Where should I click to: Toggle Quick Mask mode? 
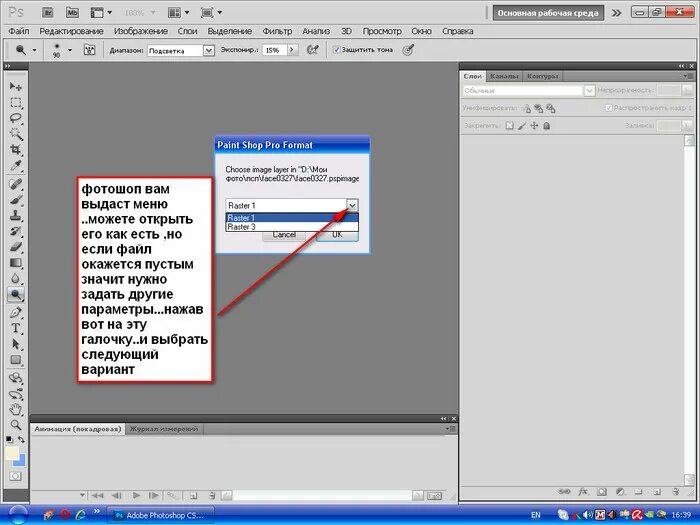coord(15,476)
